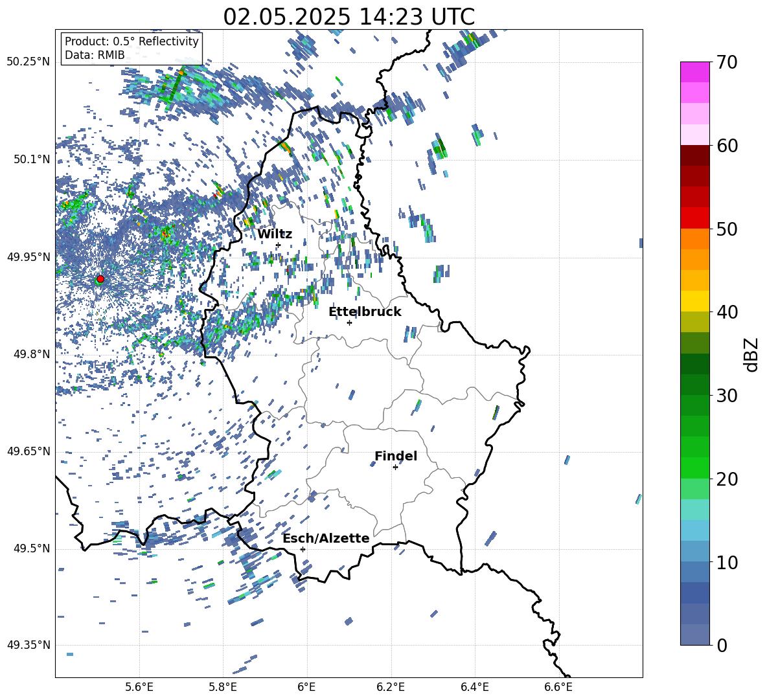
Task: Click the 49.65°N latitude label
Action: coord(29,451)
